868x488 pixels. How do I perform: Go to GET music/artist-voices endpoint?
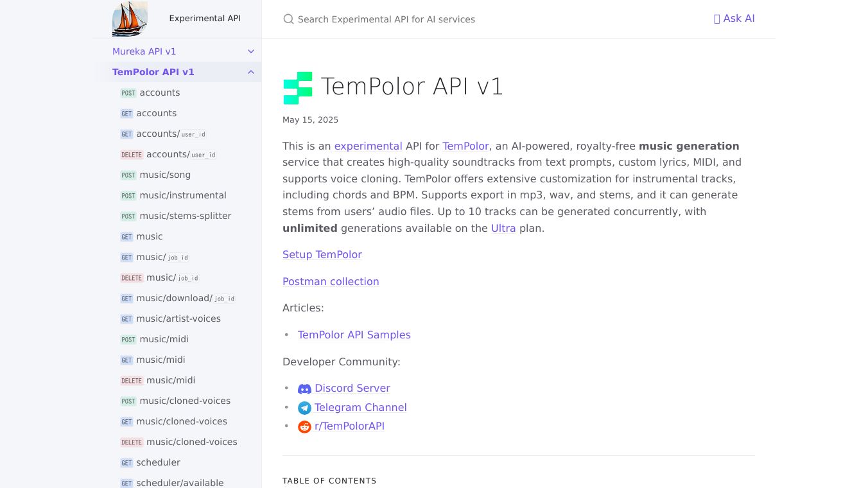click(x=178, y=318)
